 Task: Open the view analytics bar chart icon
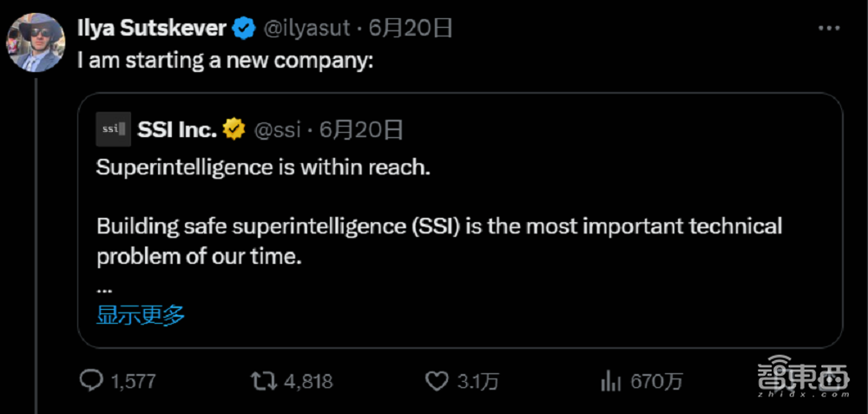click(610, 380)
